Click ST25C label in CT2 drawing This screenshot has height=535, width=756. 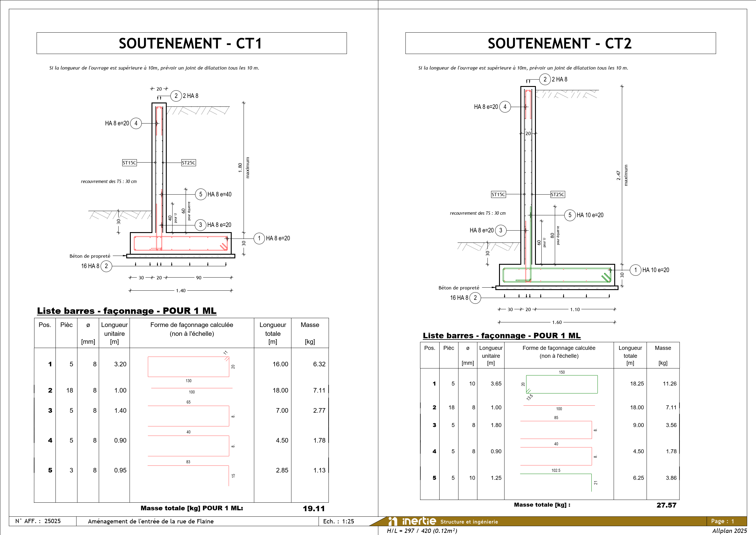(558, 194)
